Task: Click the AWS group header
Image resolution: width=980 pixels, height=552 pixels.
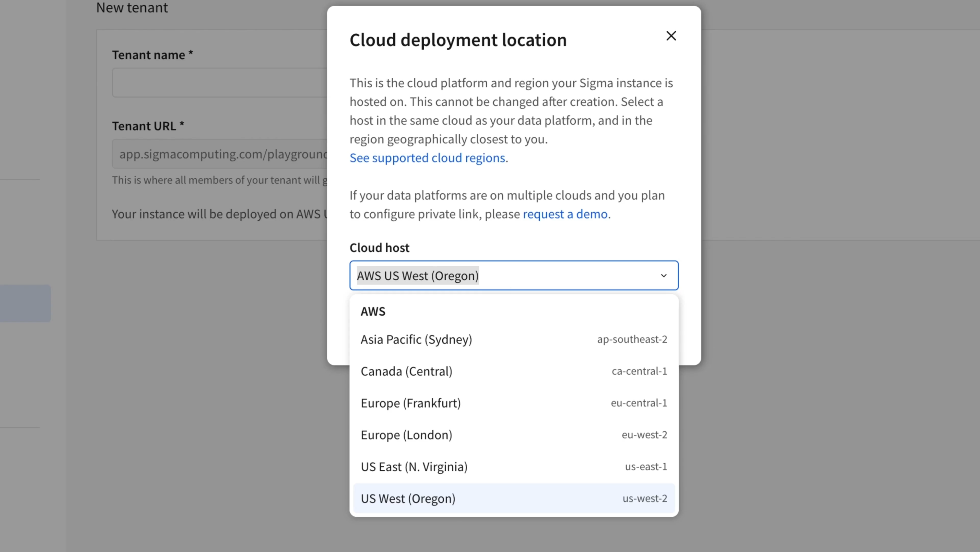Action: (373, 312)
